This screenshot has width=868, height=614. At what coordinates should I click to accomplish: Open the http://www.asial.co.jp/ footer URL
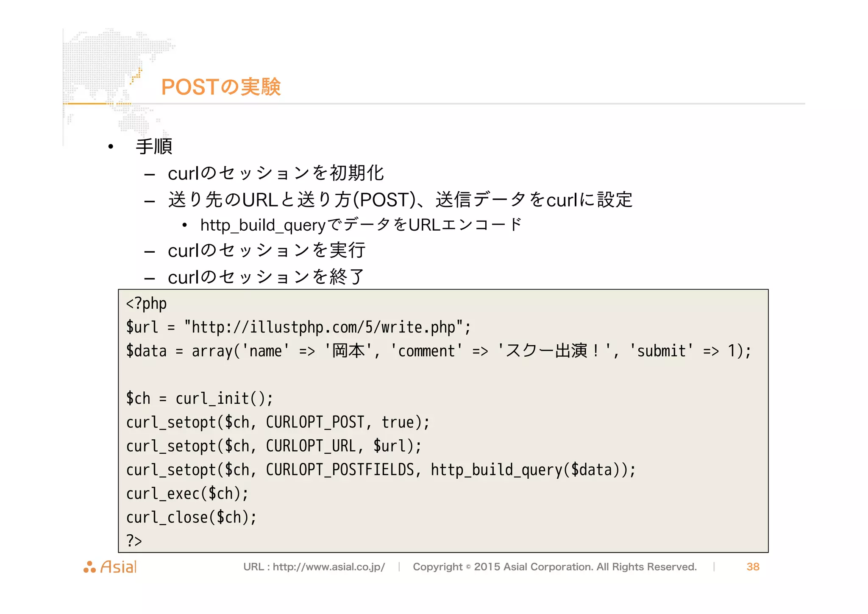pos(329,567)
